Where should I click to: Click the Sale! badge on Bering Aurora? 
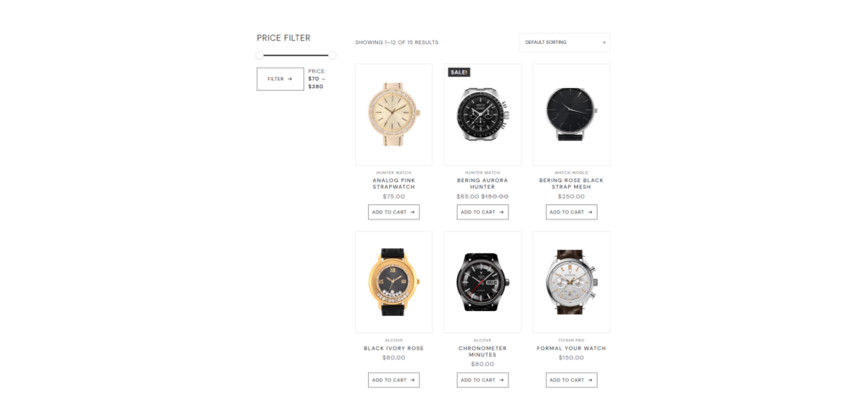(459, 73)
